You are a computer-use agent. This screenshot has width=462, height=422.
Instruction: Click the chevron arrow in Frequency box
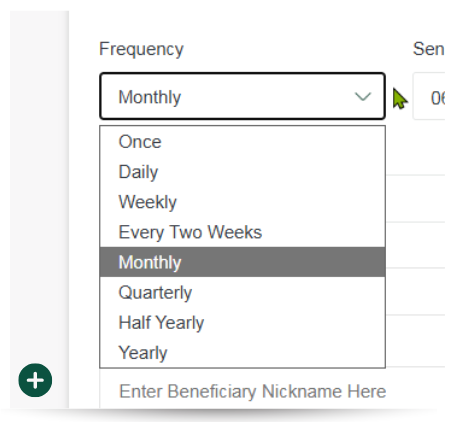363,97
